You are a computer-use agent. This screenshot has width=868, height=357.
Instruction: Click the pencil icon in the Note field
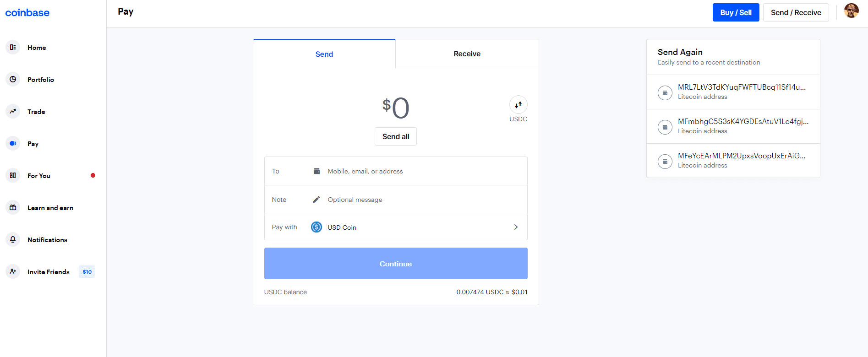317,200
